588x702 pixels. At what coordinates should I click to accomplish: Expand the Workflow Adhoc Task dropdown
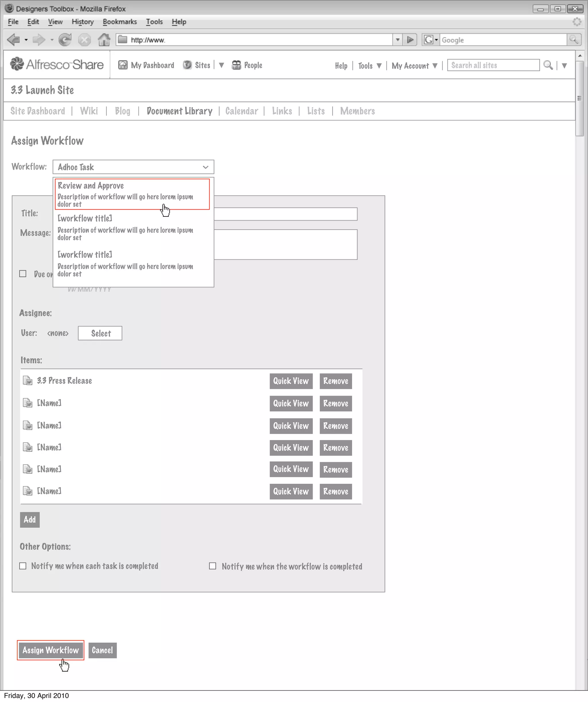[x=134, y=167]
